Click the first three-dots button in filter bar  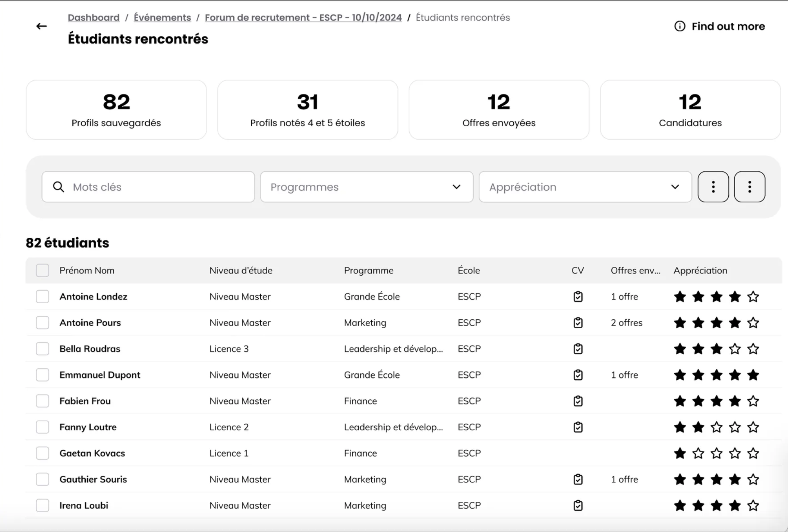[713, 187]
